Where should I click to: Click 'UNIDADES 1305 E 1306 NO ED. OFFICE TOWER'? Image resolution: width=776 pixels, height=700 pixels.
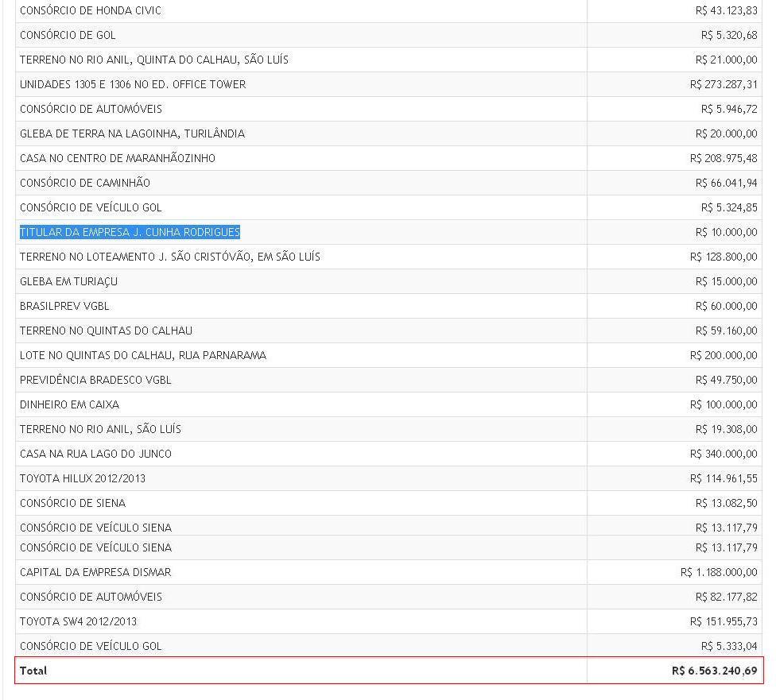[x=133, y=84]
